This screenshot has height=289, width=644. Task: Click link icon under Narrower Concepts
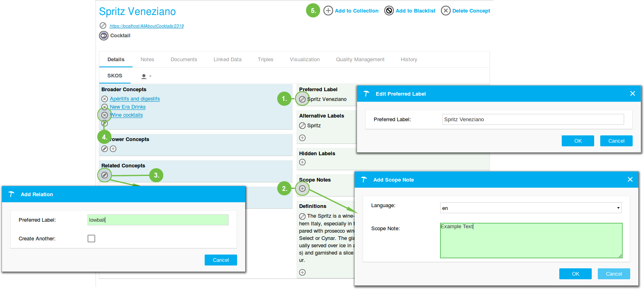105,149
